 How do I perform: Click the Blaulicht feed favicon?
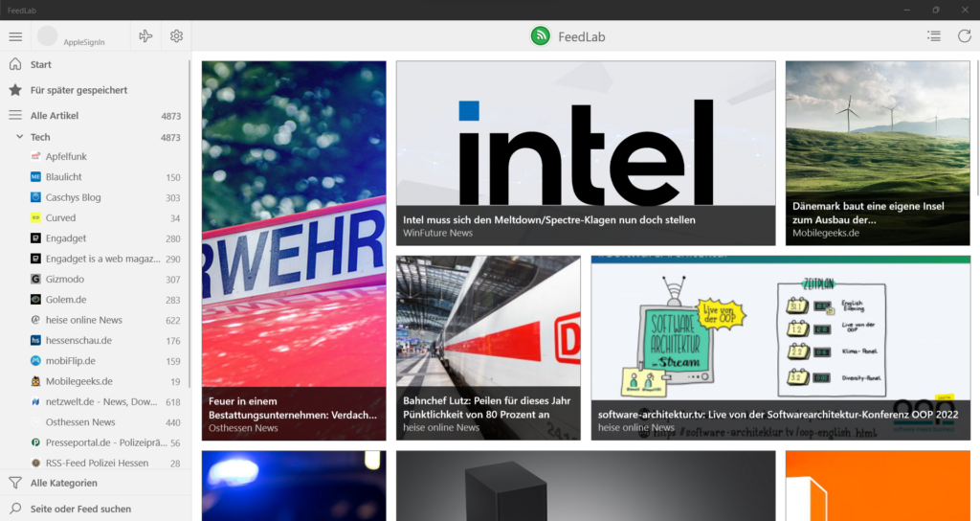click(35, 177)
